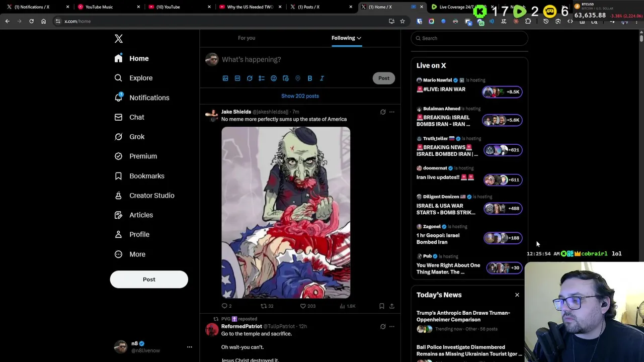This screenshot has width=644, height=362.
Task: Go back with browser back arrow
Action: pos(7,21)
